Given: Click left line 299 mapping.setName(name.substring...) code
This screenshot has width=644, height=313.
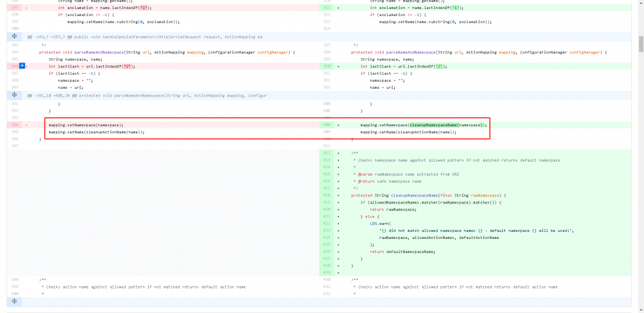Looking at the screenshot, I should point(124,22).
